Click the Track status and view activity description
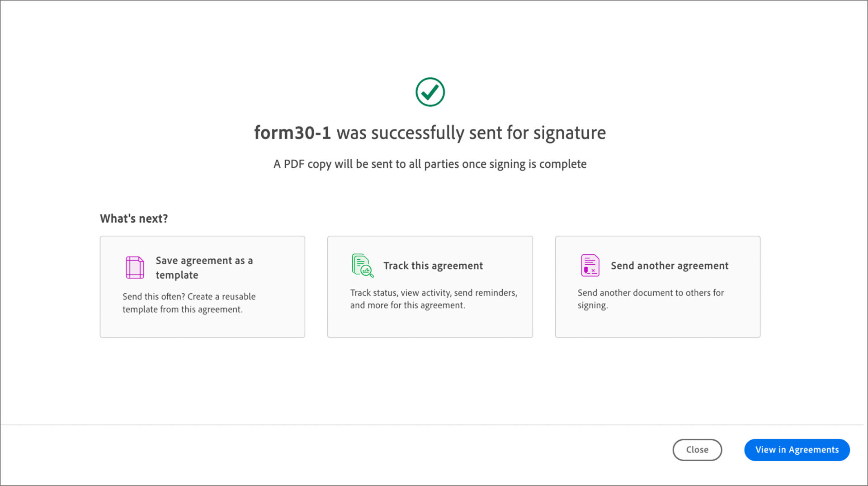The image size is (868, 486). [434, 299]
